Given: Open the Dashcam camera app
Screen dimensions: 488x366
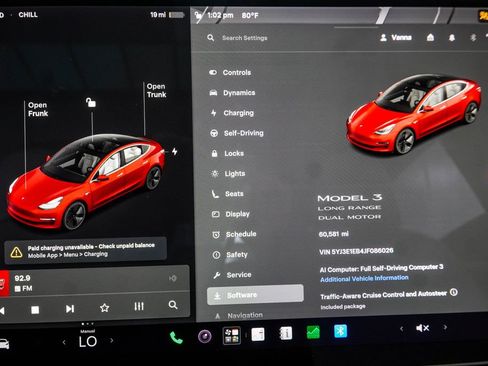Looking at the screenshot, I should click(205, 336).
